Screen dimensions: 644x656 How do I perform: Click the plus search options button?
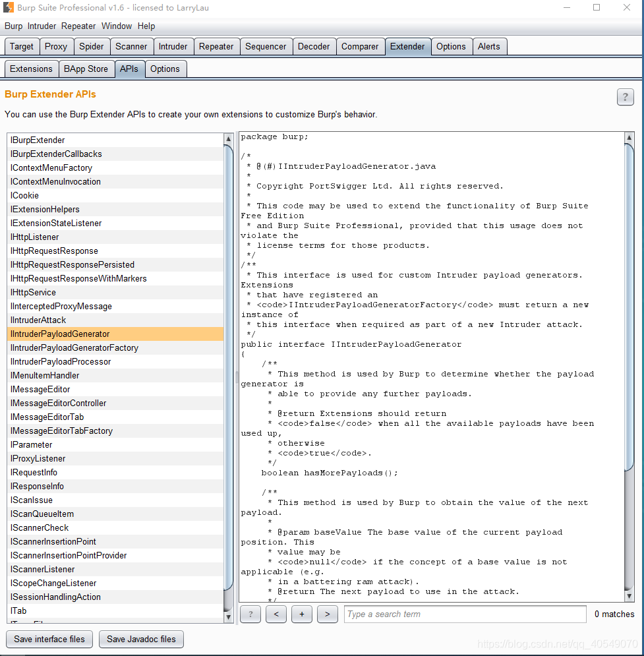pyautogui.click(x=302, y=614)
